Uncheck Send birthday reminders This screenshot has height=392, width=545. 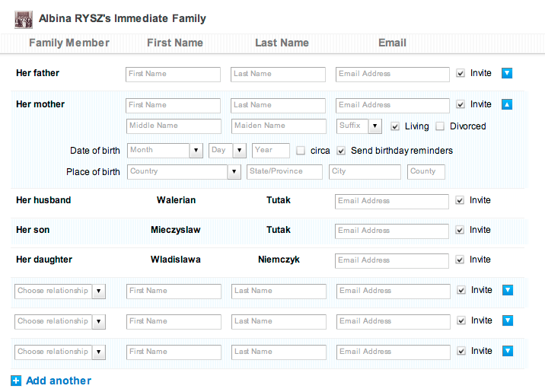[341, 151]
